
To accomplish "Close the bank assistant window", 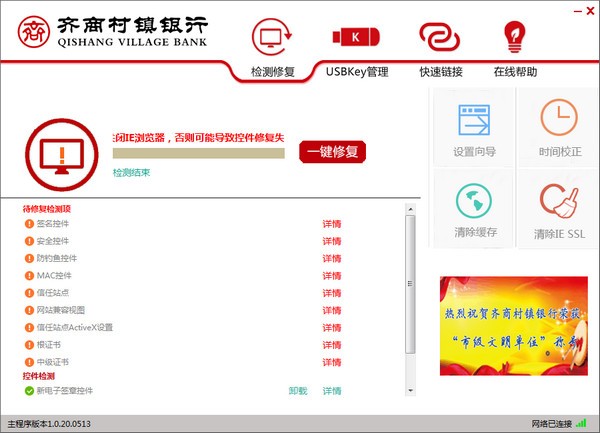I will click(590, 11).
